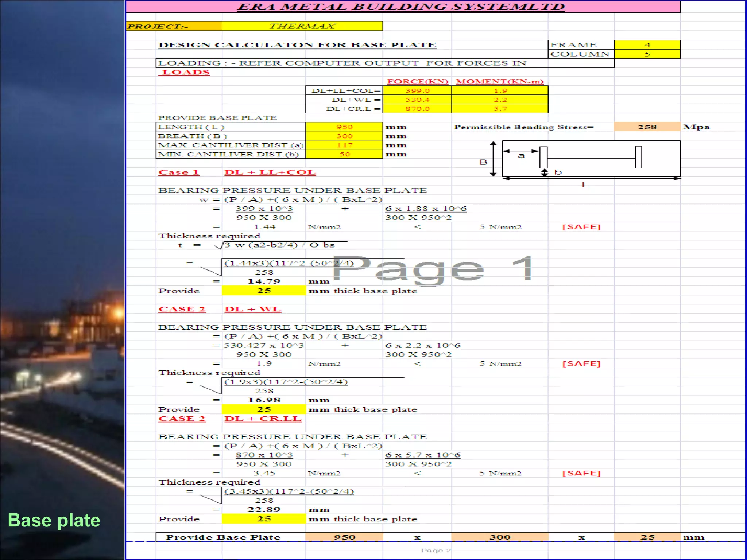Viewport: 747px width, 560px height.
Task: Click the DL+WL force value 530.4
Action: click(417, 100)
